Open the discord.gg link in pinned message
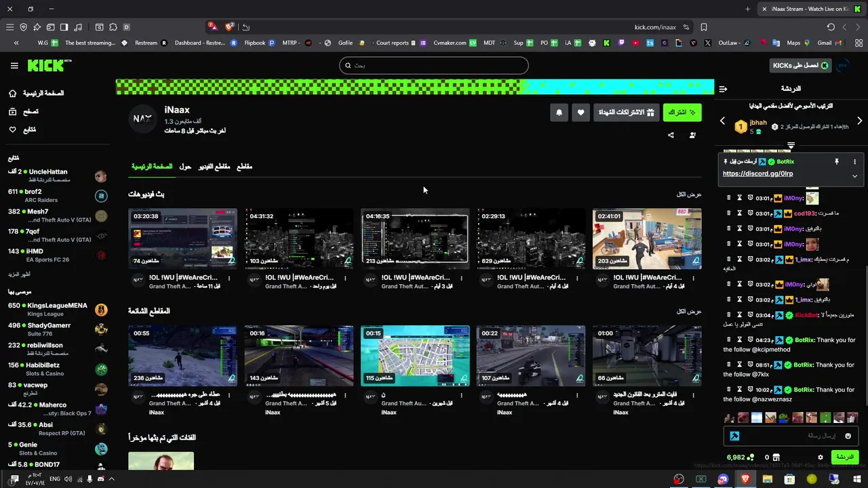Viewport: 868px width, 488px height. pos(757,174)
